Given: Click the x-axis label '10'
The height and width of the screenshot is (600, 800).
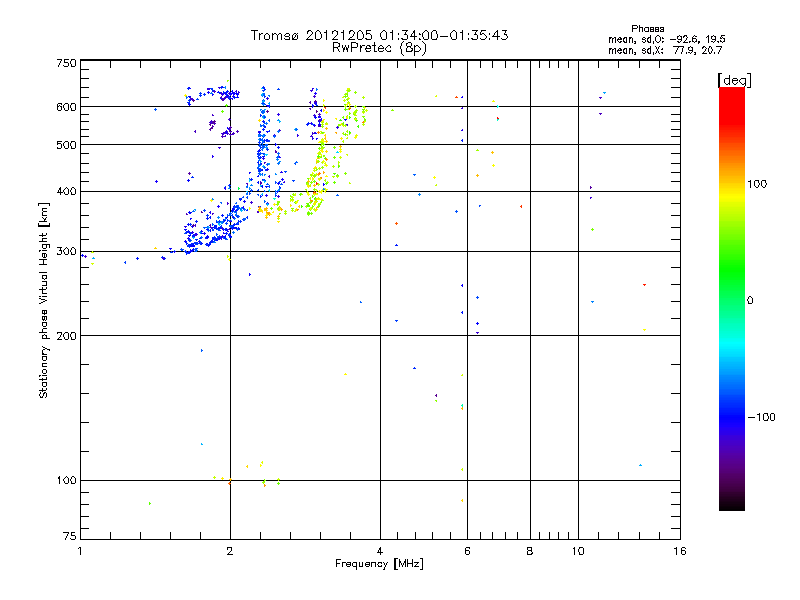Looking at the screenshot, I should pyautogui.click(x=578, y=551).
